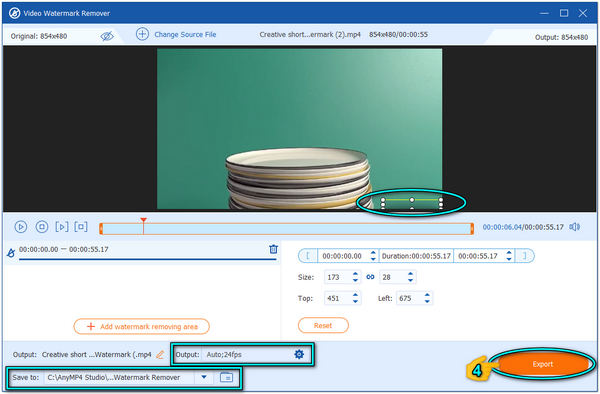Click the Size height field 28

point(393,277)
